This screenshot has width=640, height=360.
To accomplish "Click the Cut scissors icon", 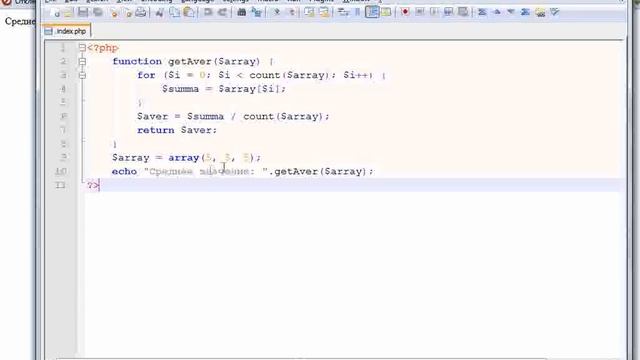I will coord(159,12).
